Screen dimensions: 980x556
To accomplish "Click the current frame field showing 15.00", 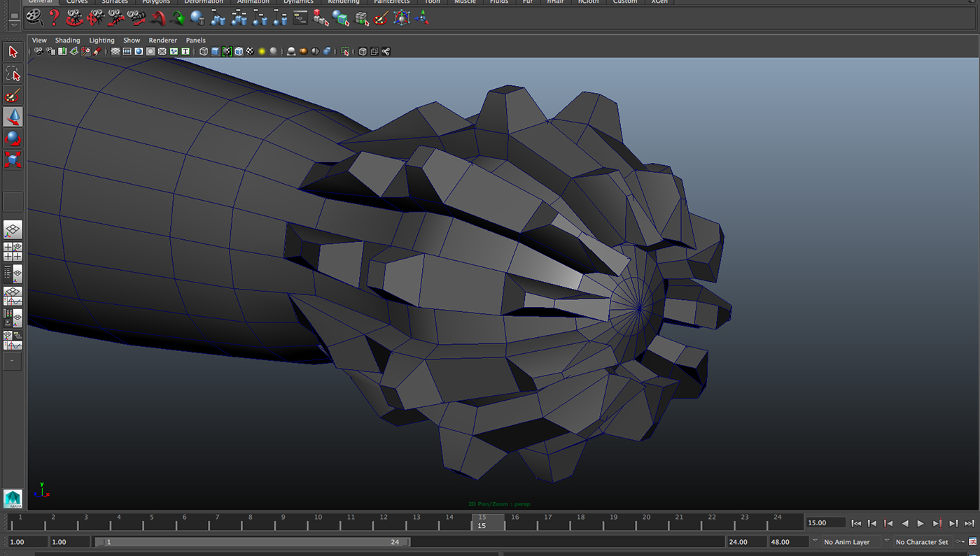I will [x=825, y=523].
